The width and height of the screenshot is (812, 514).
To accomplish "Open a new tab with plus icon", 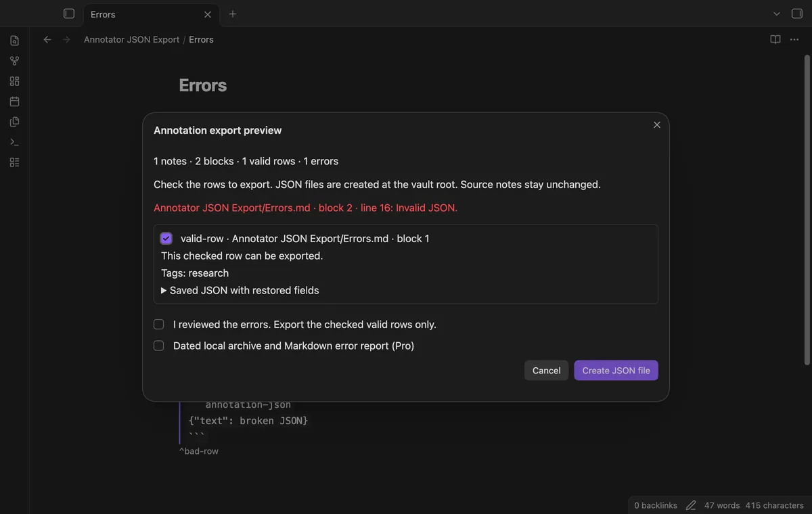I will [x=233, y=14].
